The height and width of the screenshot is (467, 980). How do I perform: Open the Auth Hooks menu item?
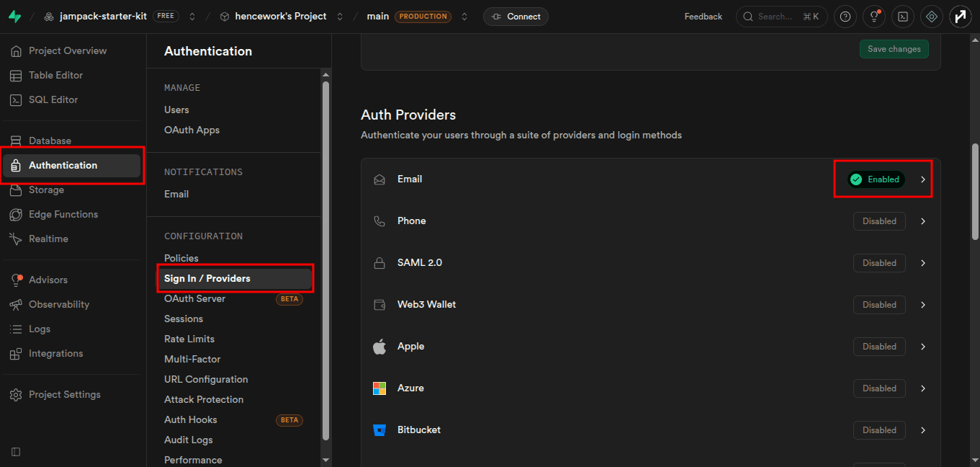[191, 420]
